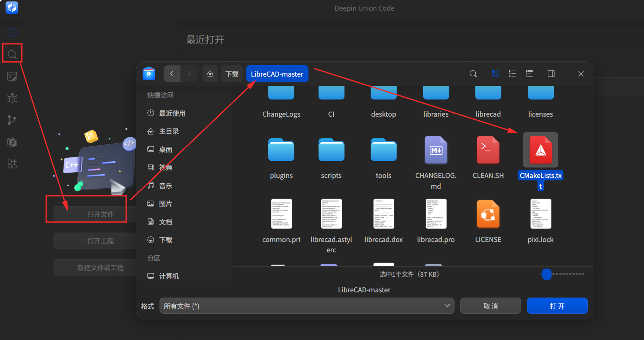Select the librecad.pro file thumbnail

(436, 214)
